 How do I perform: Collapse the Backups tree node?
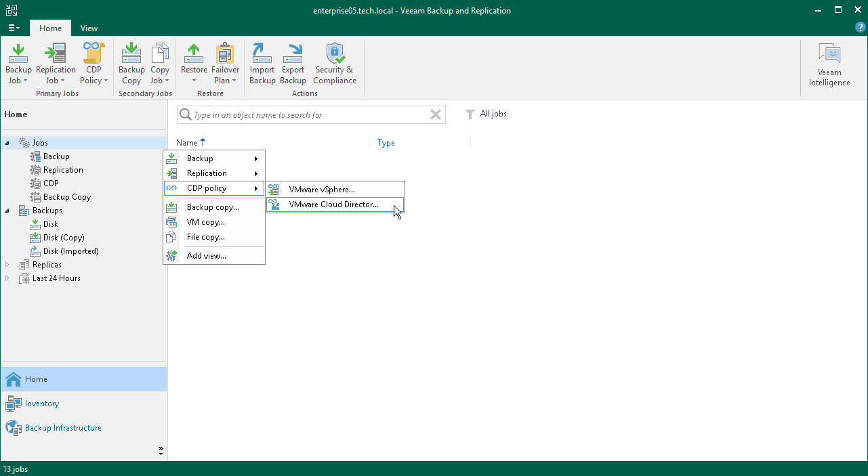[x=7, y=211]
